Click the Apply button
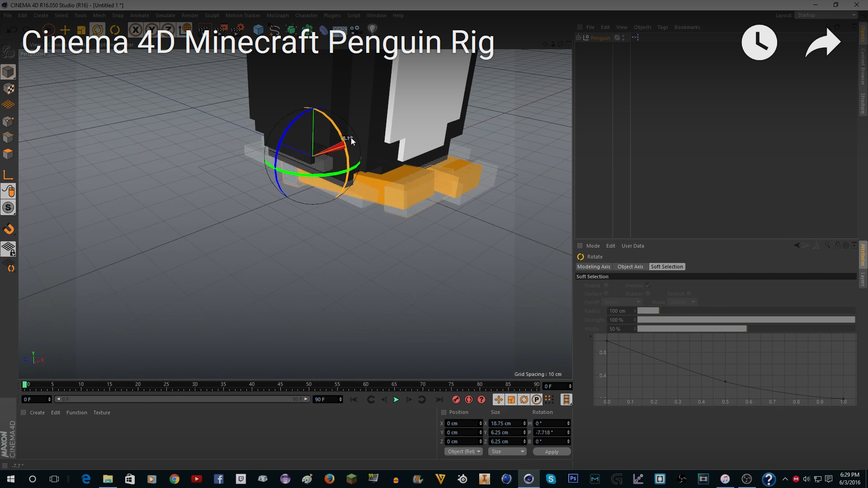Screen dimensions: 868x488 [x=552, y=451]
